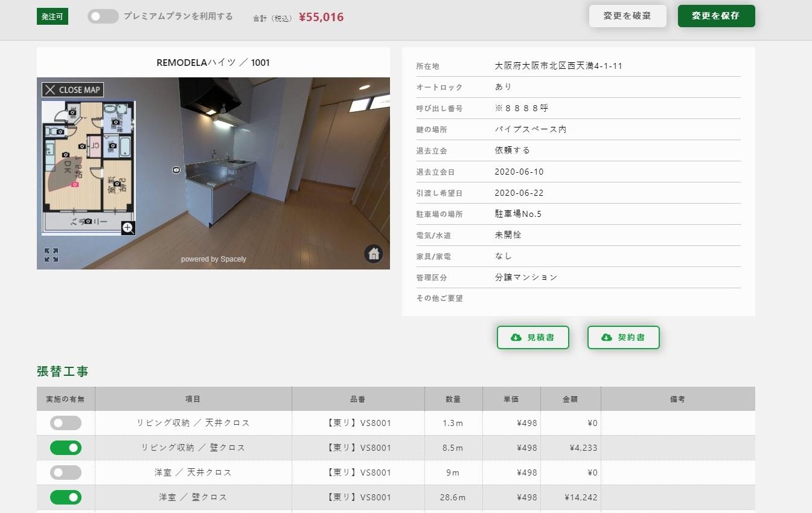Click the 品番 column header

point(358,399)
